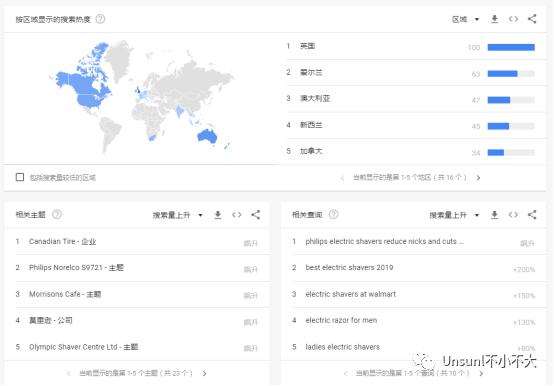The image size is (554, 386).
Task: Expand rising filter dropdown in related topics
Action: (178, 215)
